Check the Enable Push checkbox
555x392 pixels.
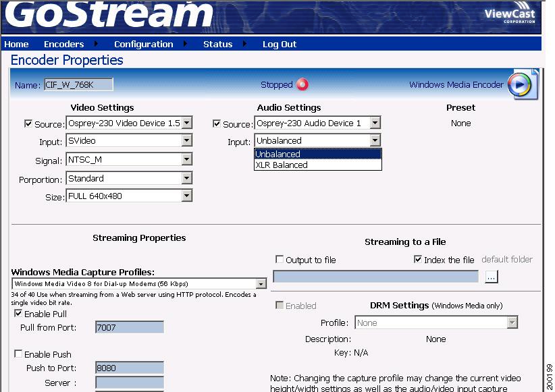[18, 354]
